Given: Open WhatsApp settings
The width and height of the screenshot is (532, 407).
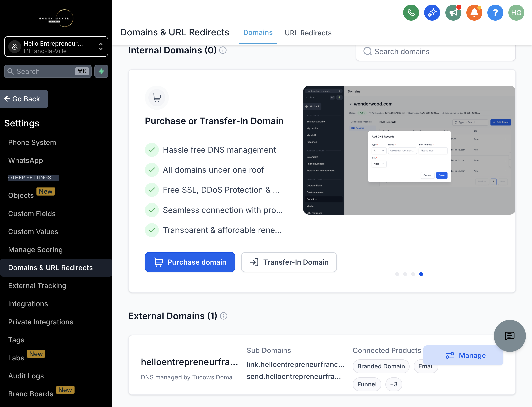Looking at the screenshot, I should (25, 160).
